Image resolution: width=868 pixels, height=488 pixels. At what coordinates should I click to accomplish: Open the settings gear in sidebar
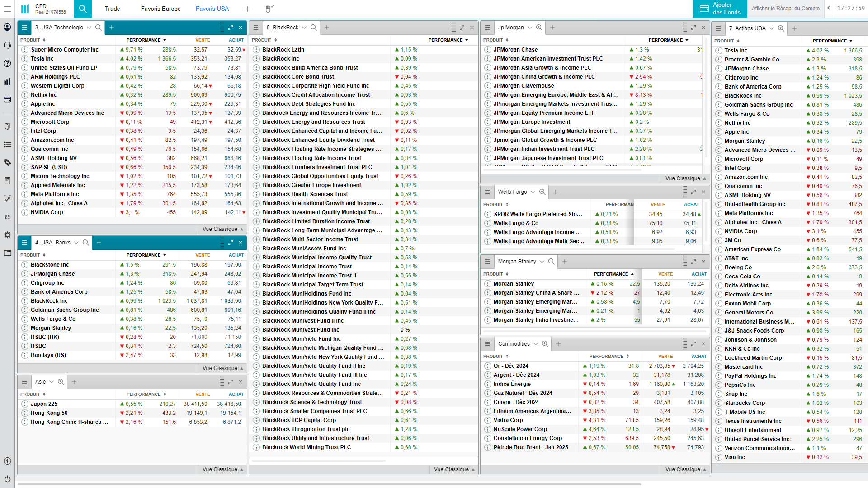pyautogui.click(x=7, y=235)
